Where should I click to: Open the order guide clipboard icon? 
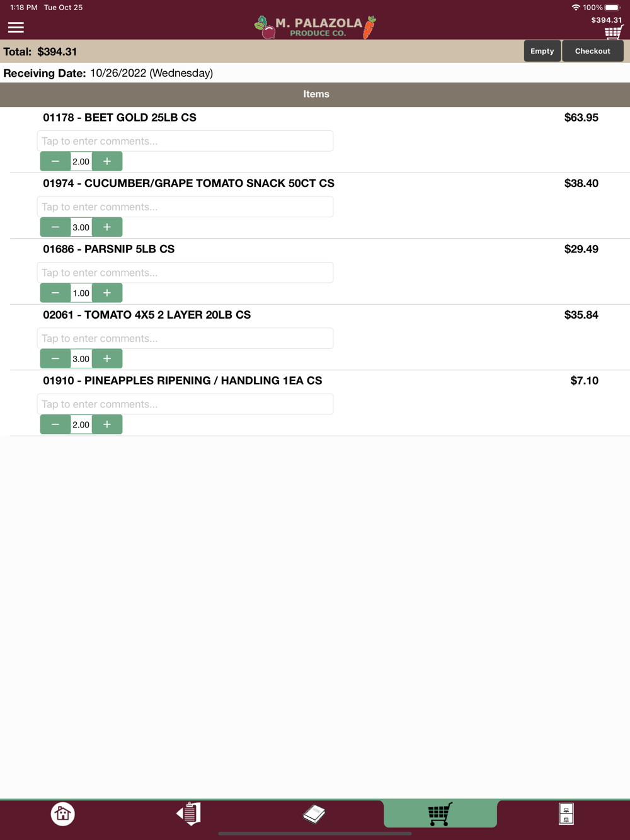(188, 814)
